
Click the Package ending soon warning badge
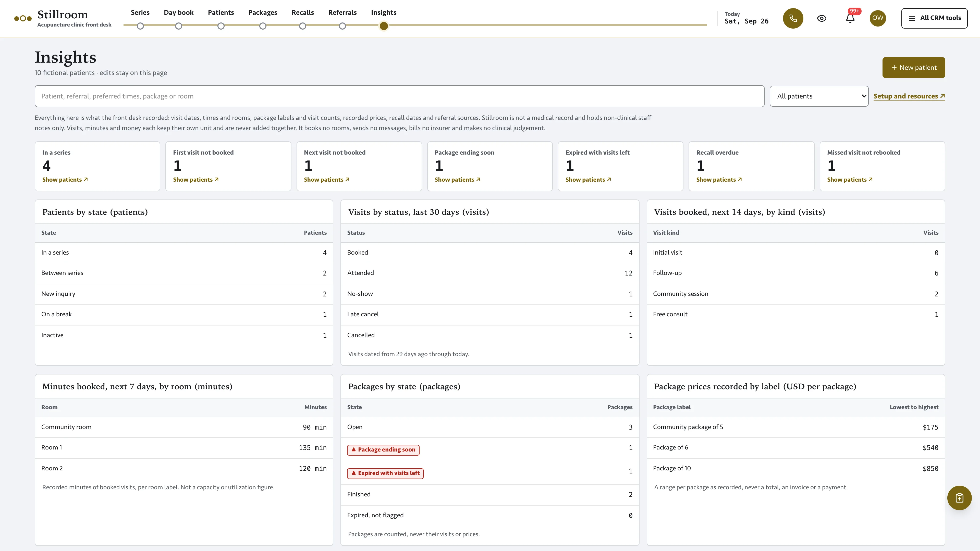pos(383,450)
